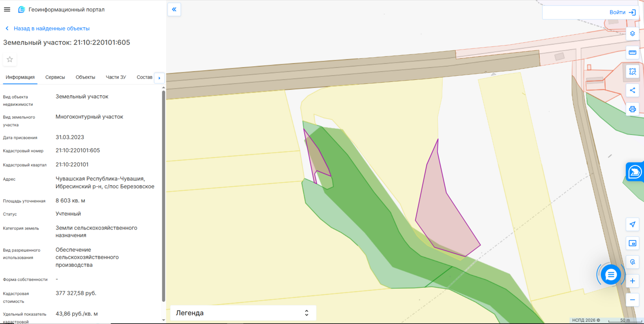Select the search-by-area tool
Viewport: 644px width, 324px height.
632,72
